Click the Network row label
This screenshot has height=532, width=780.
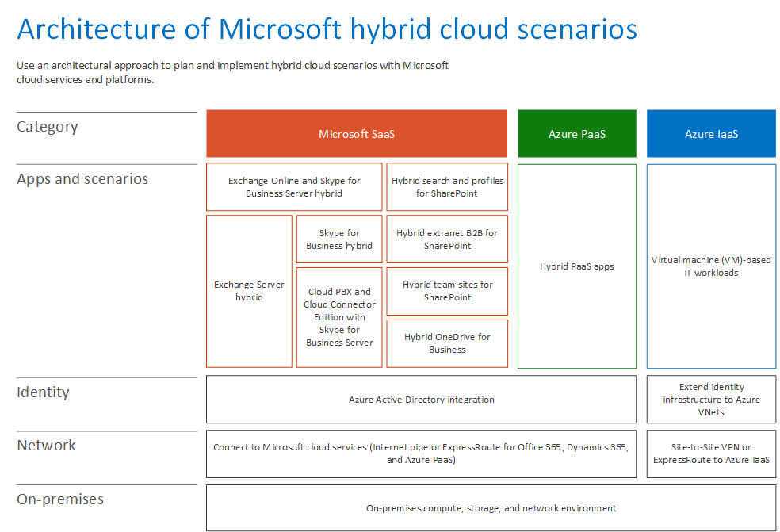coord(46,445)
